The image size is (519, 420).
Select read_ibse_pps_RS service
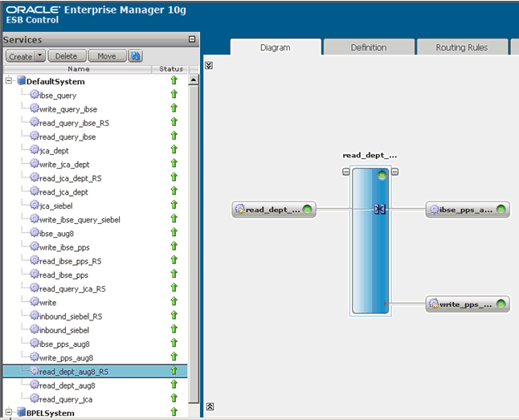[71, 262]
